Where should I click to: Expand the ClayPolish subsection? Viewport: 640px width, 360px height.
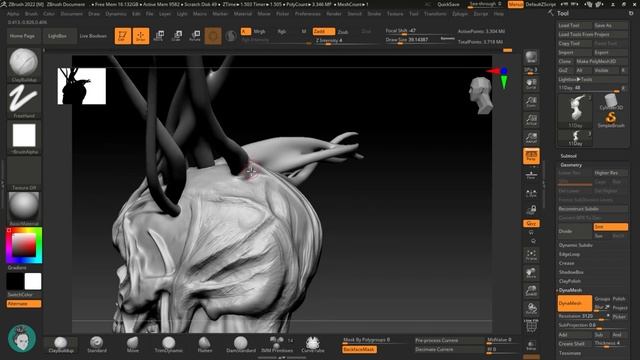click(570, 281)
